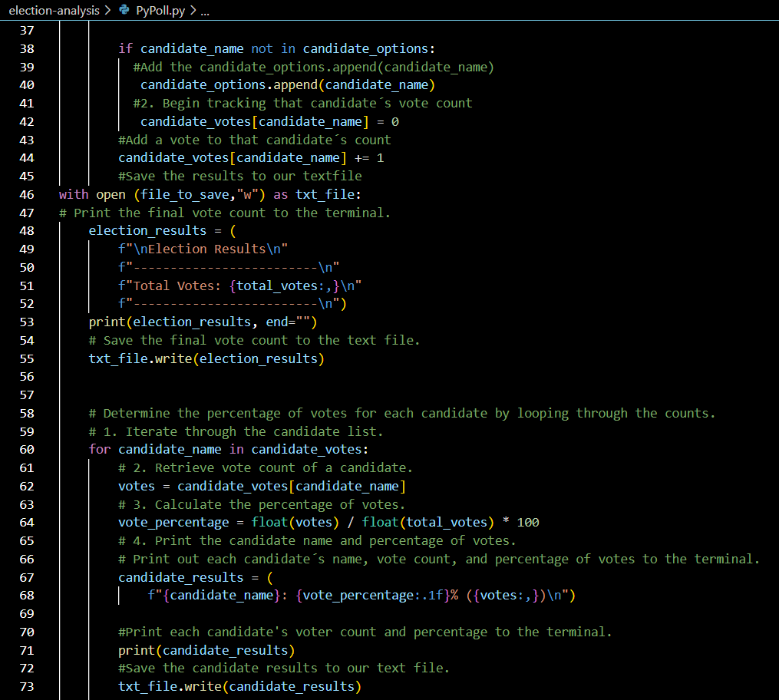
Task: Click "#Print each candidate's voter count" comment
Action: (x=365, y=632)
